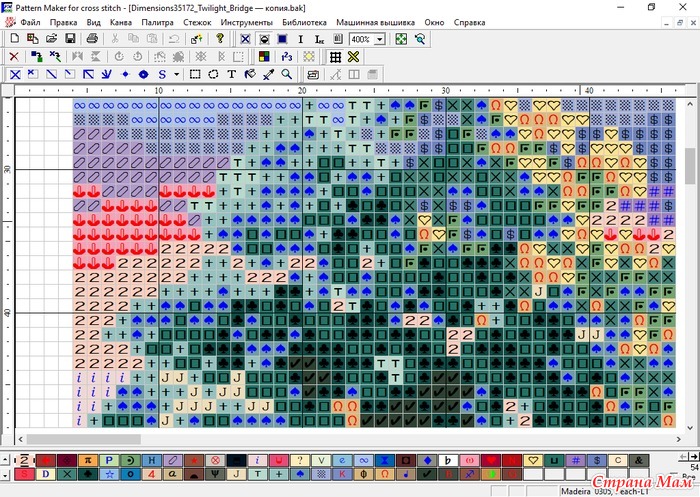Open the Машинная вышивка menu

[x=376, y=21]
